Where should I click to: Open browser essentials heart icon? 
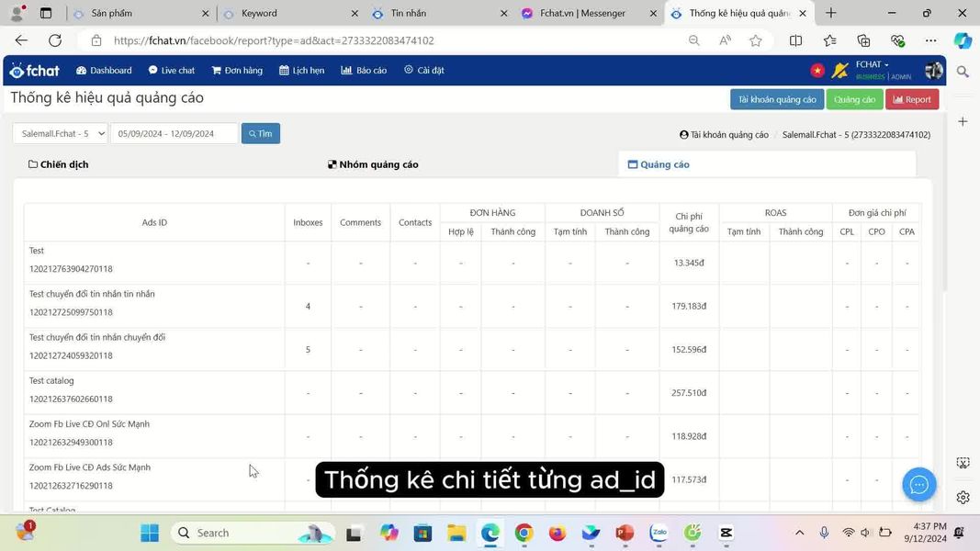(897, 40)
